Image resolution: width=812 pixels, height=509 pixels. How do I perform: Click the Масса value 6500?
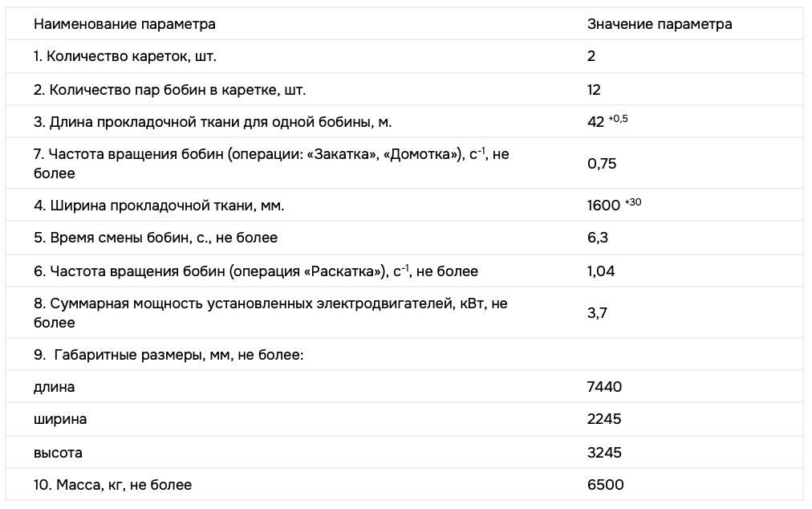coord(605,485)
